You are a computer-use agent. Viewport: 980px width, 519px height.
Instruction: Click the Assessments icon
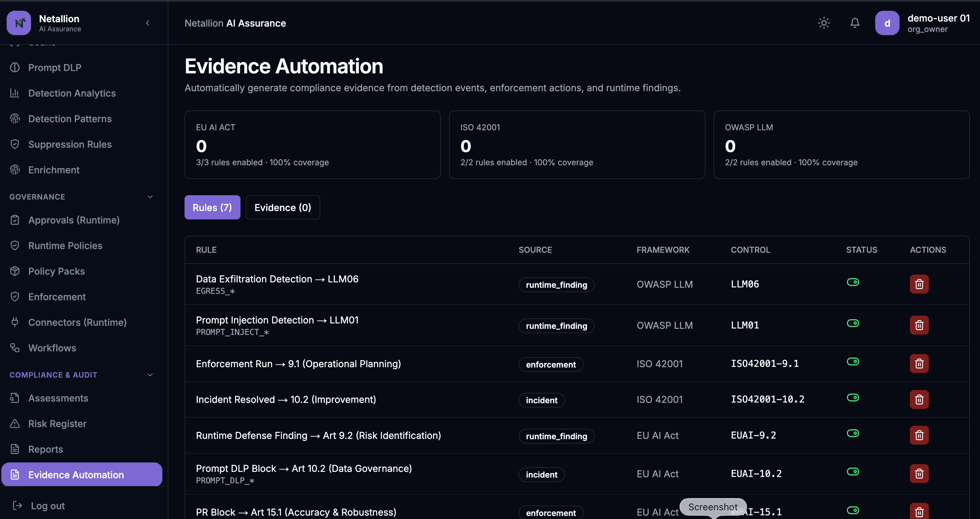pos(15,397)
